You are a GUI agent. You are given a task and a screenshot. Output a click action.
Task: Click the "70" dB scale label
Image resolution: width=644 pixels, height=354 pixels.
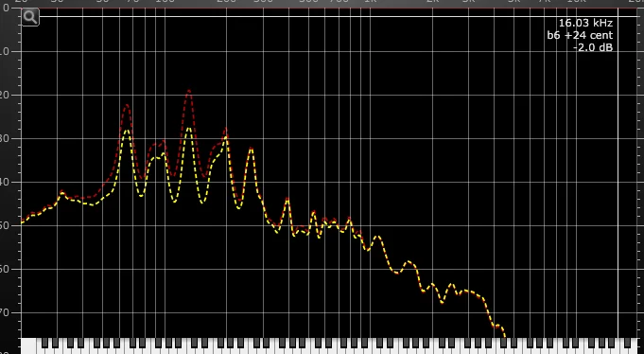coord(4,313)
